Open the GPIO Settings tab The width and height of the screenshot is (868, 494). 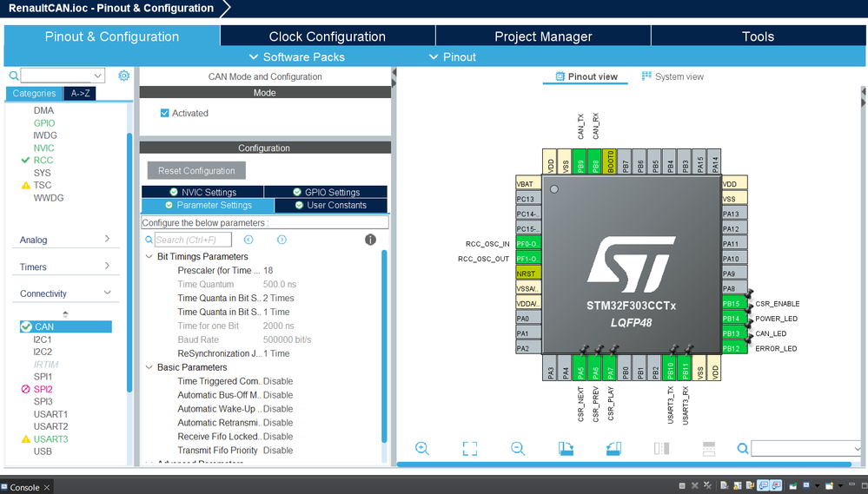(326, 192)
